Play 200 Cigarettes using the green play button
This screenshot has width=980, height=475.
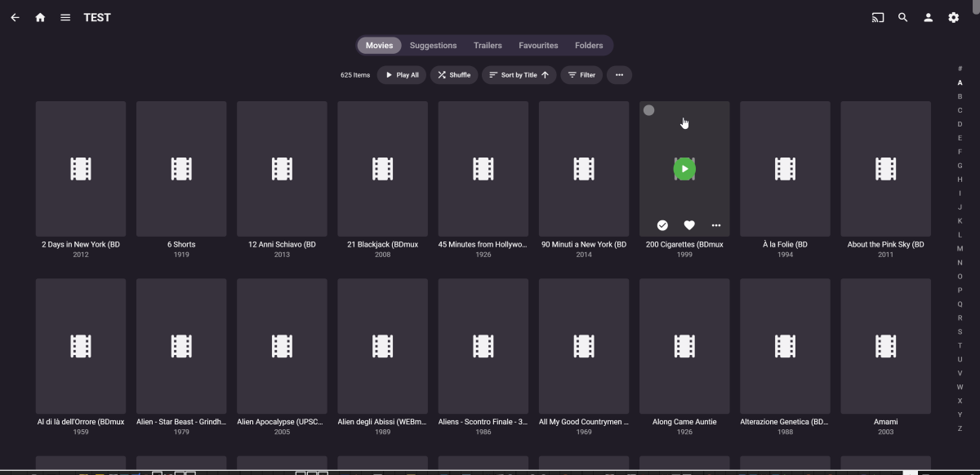coord(684,169)
